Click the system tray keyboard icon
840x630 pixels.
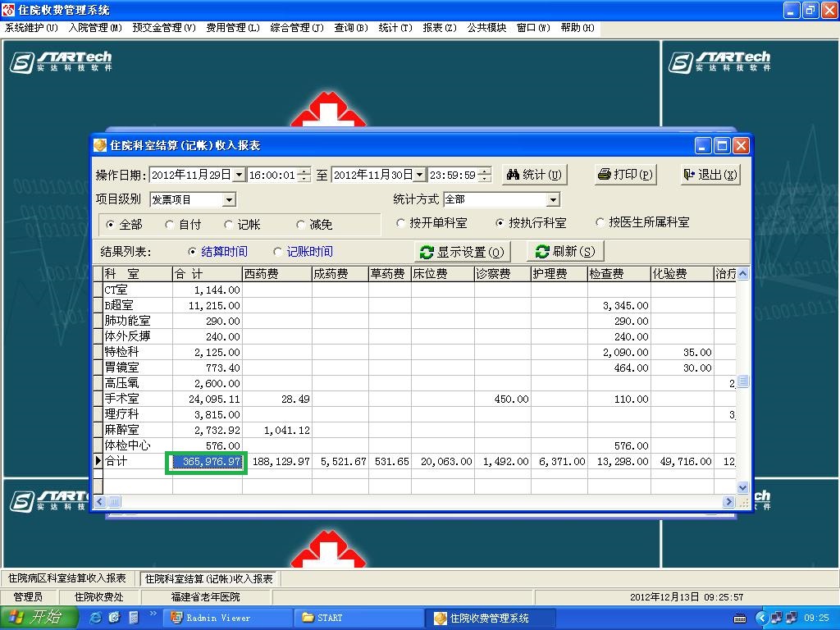click(x=740, y=619)
